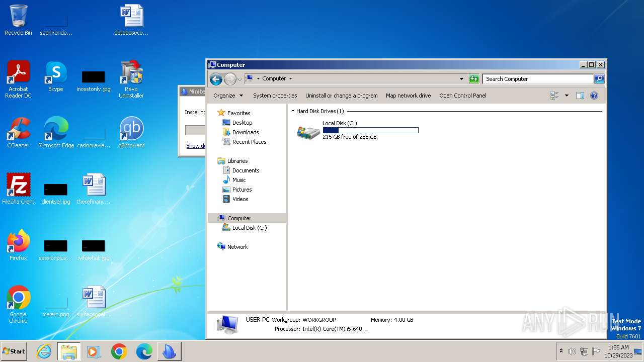Select casinorevie file on desktop

coord(94,137)
